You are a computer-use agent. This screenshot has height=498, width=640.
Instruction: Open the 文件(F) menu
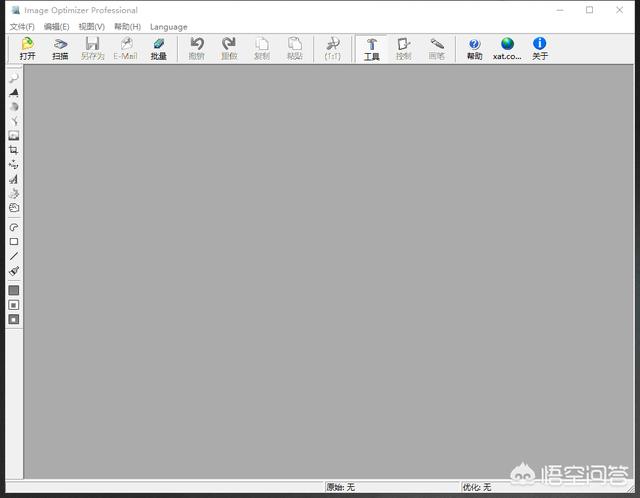22,27
